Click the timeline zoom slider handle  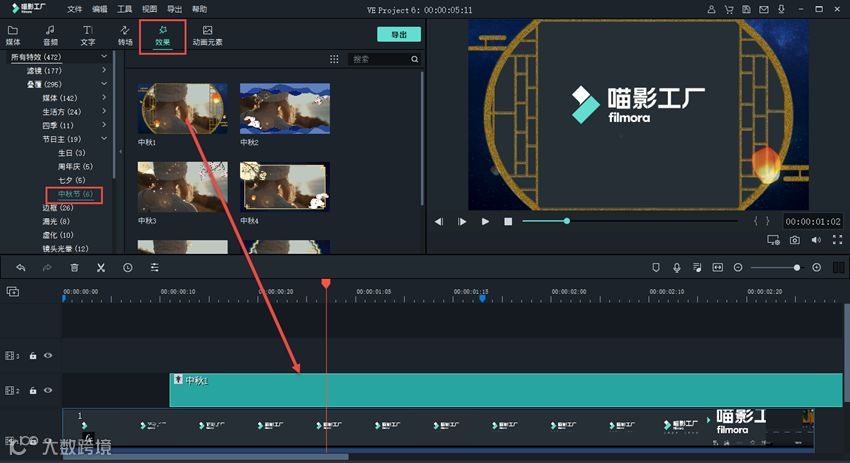796,267
